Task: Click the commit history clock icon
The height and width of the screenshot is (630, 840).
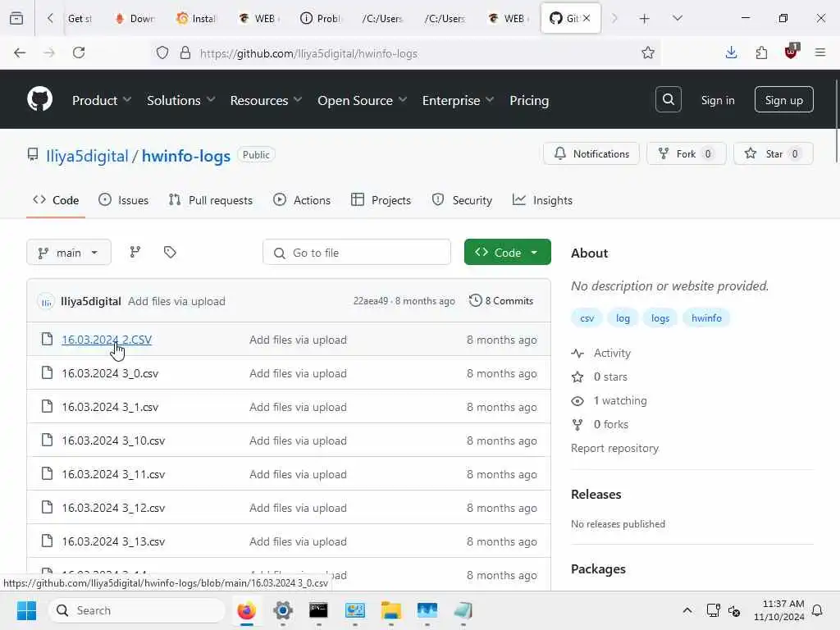Action: (475, 300)
